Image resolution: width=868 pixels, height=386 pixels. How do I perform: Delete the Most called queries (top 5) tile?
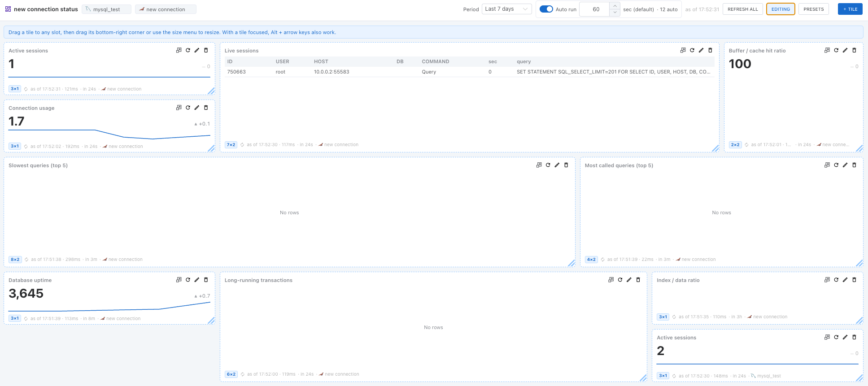pyautogui.click(x=854, y=165)
